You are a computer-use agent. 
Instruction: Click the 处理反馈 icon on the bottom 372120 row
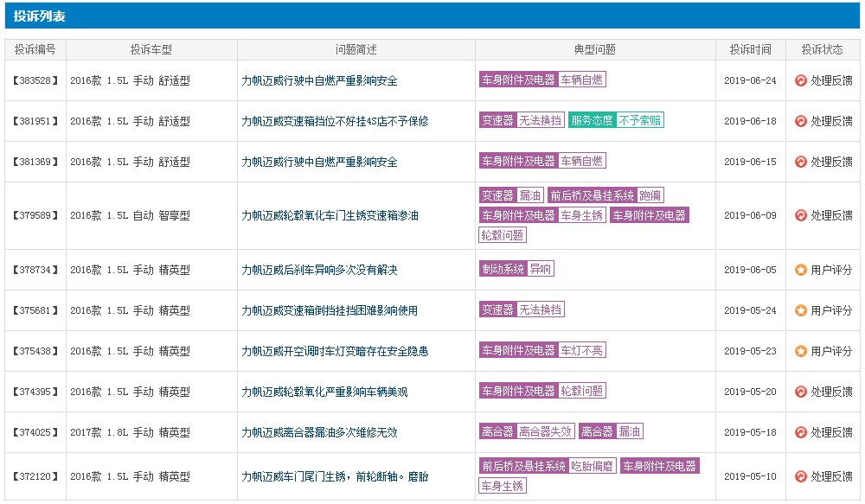[x=800, y=475]
